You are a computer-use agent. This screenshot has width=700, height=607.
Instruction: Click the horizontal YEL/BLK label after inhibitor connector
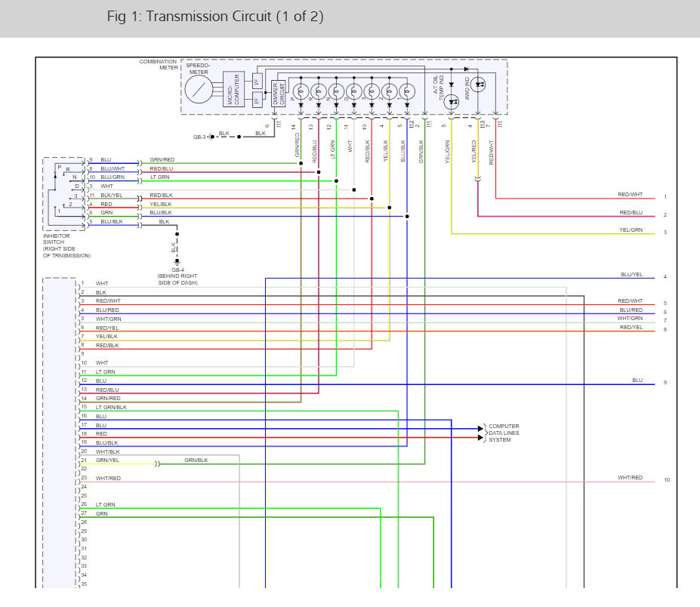(161, 204)
